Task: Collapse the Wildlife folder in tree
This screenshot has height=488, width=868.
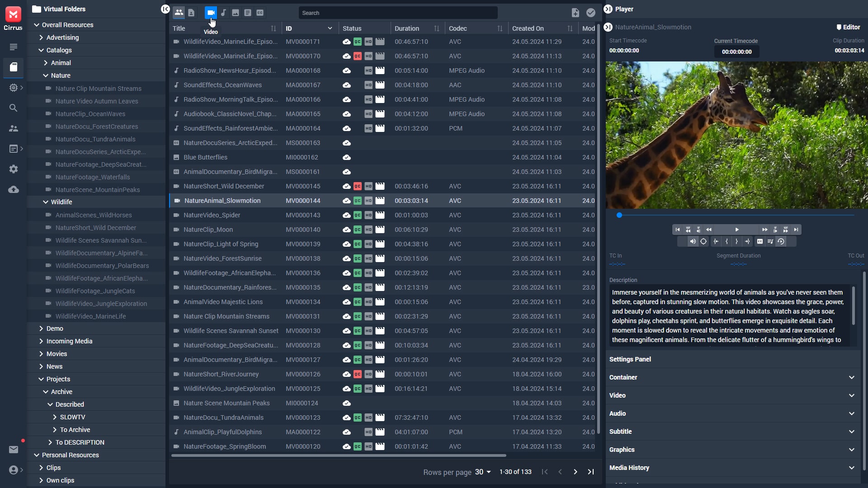Action: pyautogui.click(x=46, y=202)
